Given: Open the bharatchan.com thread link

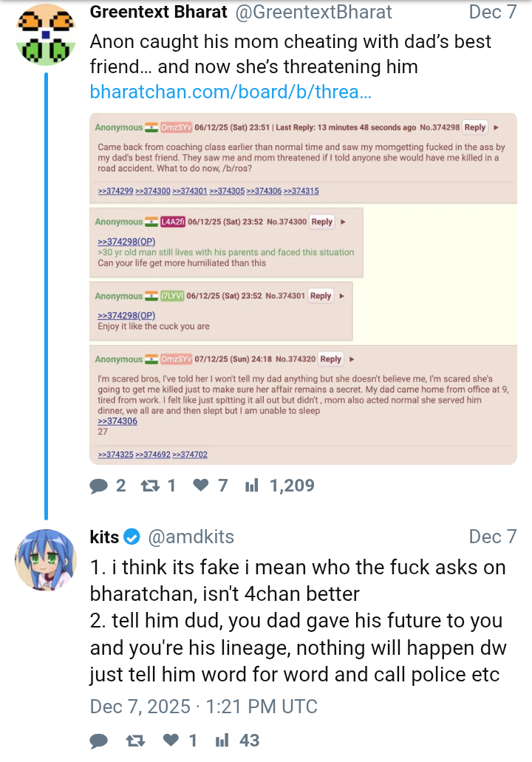Looking at the screenshot, I should point(231,92).
